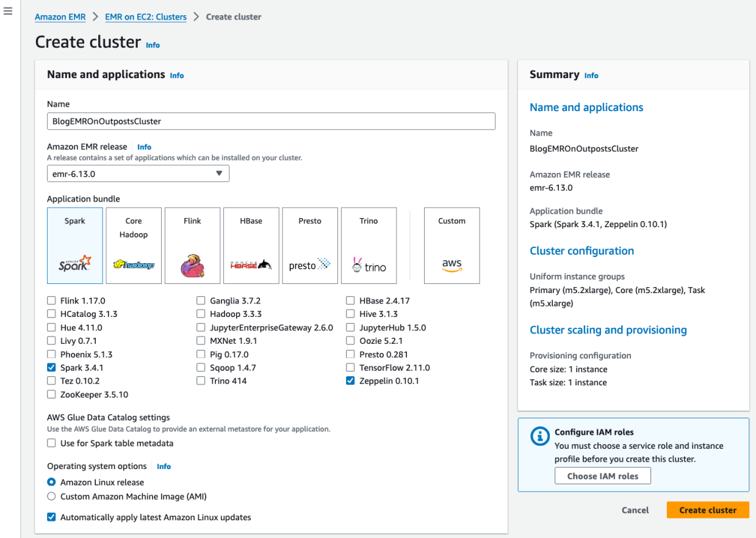Check the HBase 2.4.17 checkbox
This screenshot has width=756, height=538.
click(350, 300)
